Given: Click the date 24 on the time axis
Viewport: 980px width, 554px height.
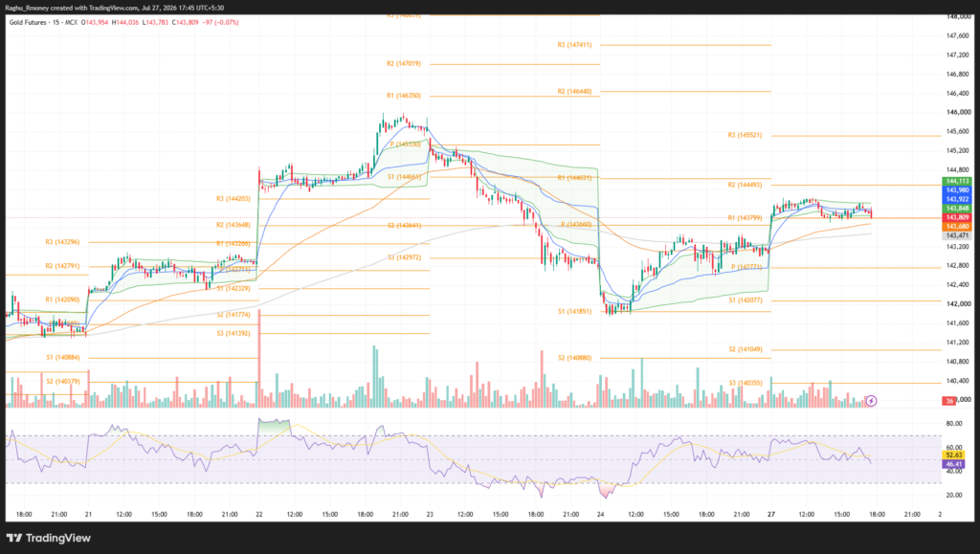Looking at the screenshot, I should click(x=600, y=515).
